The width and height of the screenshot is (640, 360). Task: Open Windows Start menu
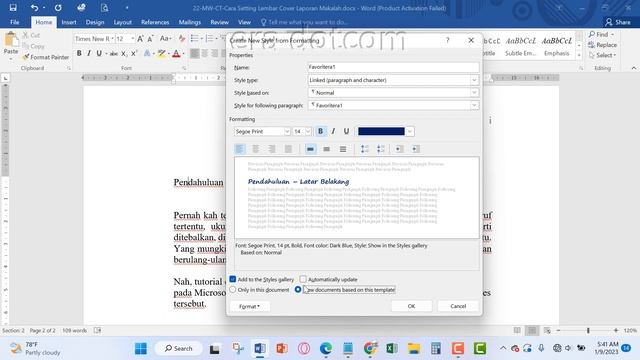click(141, 349)
